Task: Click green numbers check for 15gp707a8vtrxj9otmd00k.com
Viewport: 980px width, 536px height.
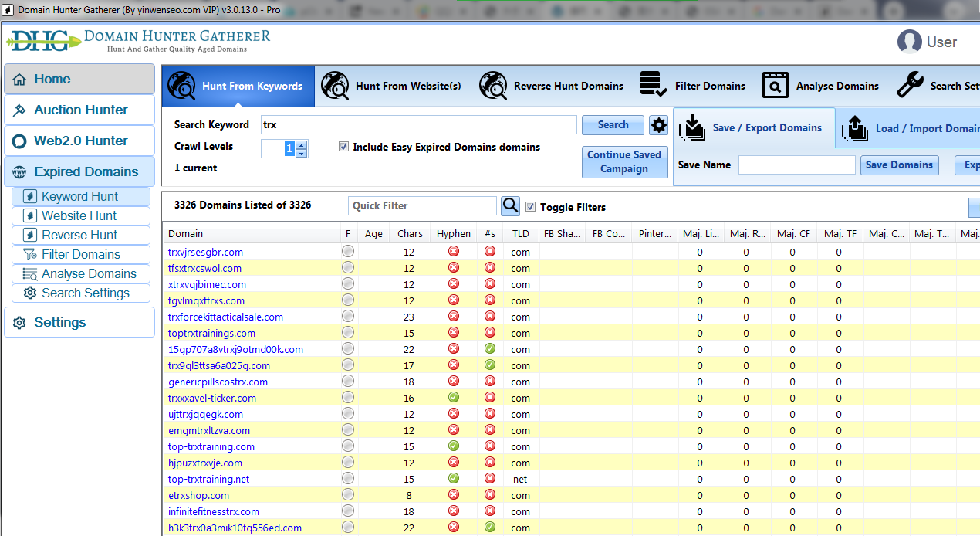Action: [x=489, y=348]
